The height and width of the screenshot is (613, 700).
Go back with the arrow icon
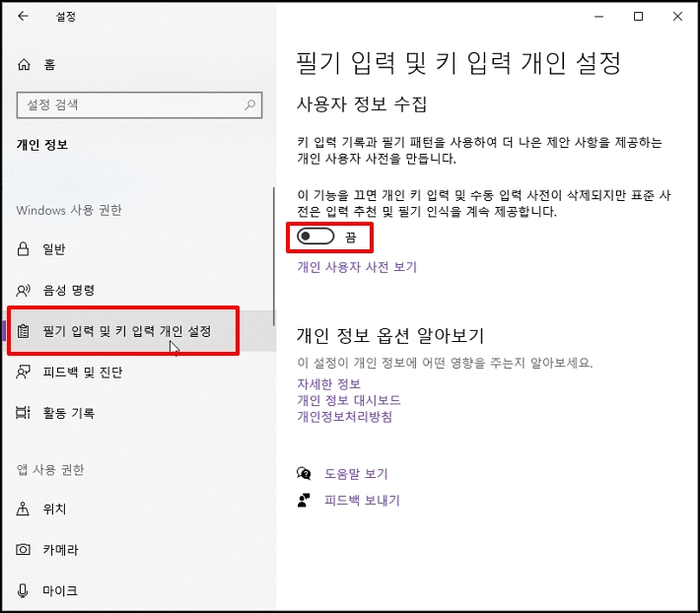point(23,17)
